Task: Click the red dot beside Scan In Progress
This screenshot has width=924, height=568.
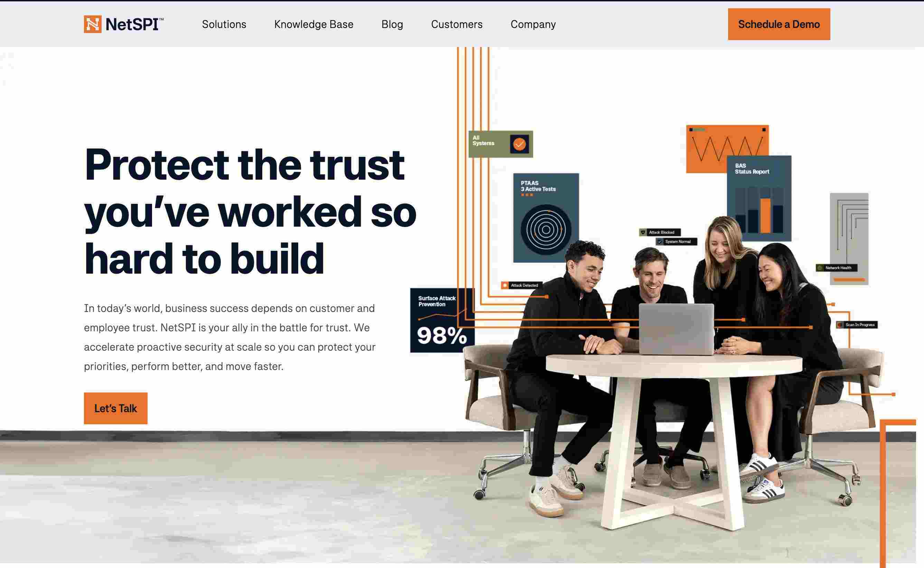Action: (840, 324)
